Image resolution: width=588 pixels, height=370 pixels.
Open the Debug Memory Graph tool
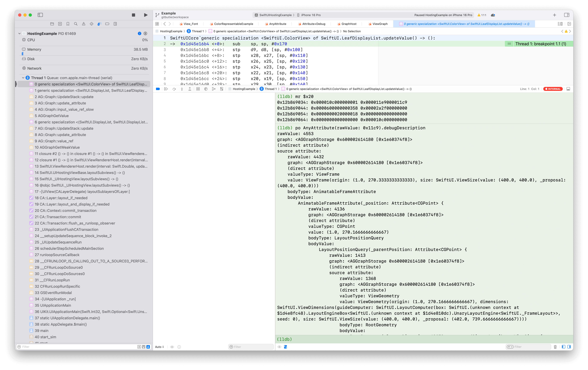[x=214, y=89]
